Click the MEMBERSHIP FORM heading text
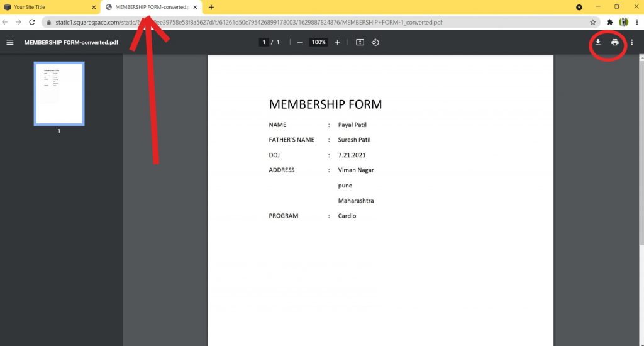Screen dimensions: 644x346 coord(325,104)
